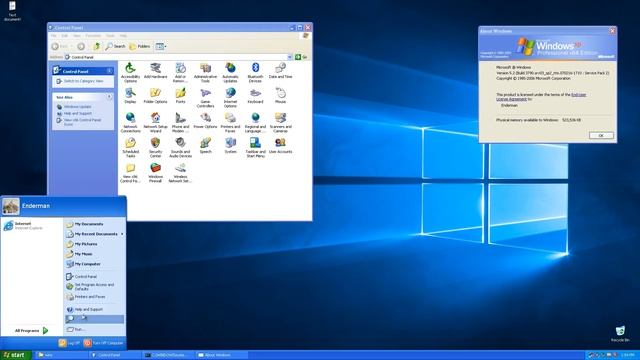Screen dimensions: 640x360
Task: Click OK in About Windows dialog
Action: pyautogui.click(x=601, y=136)
